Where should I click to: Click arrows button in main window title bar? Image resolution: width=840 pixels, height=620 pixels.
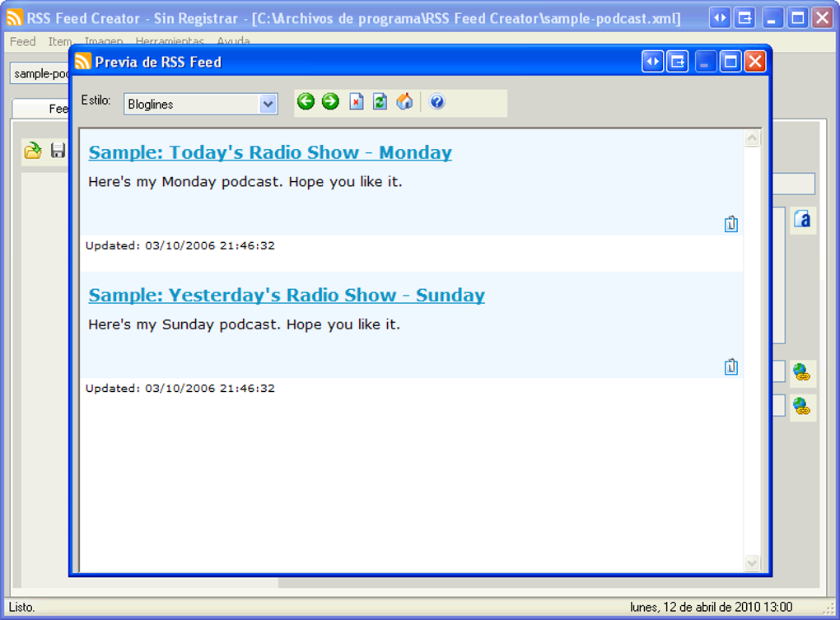pos(720,18)
